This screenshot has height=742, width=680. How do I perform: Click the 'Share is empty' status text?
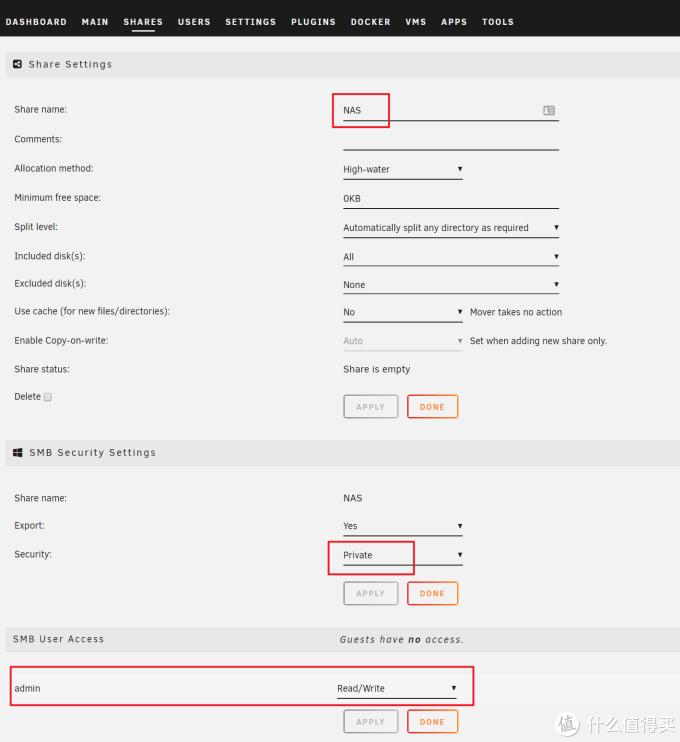pos(377,369)
